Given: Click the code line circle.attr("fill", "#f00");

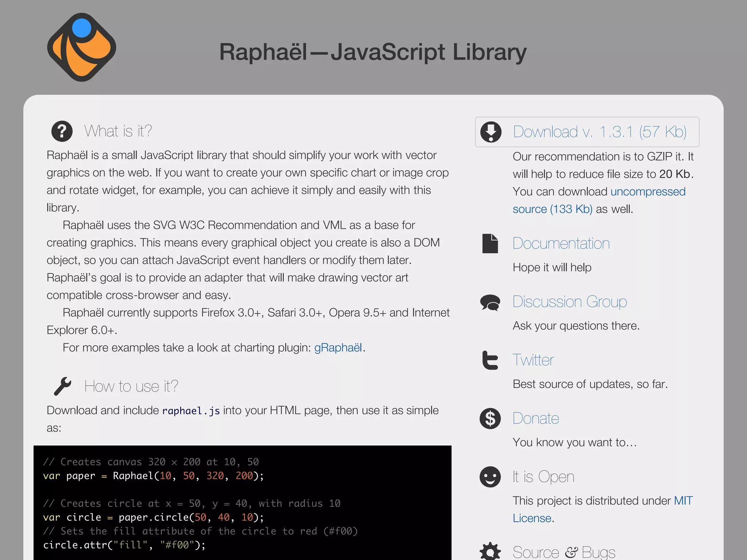Looking at the screenshot, I should click(124, 545).
